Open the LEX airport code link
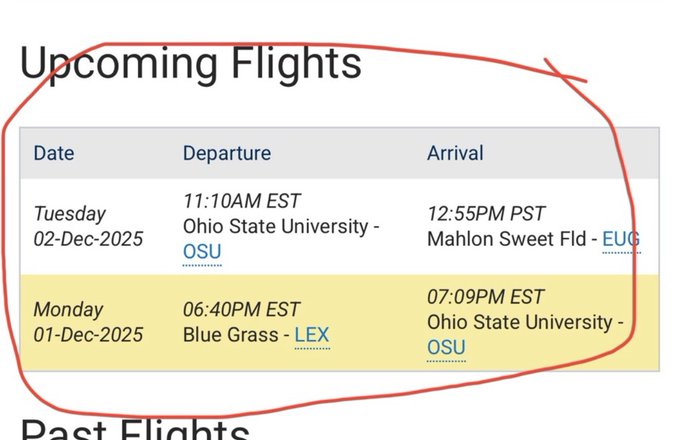The height and width of the screenshot is (440, 679). coord(312,336)
